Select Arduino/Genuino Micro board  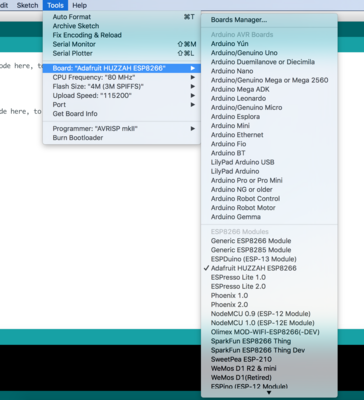coord(269,107)
